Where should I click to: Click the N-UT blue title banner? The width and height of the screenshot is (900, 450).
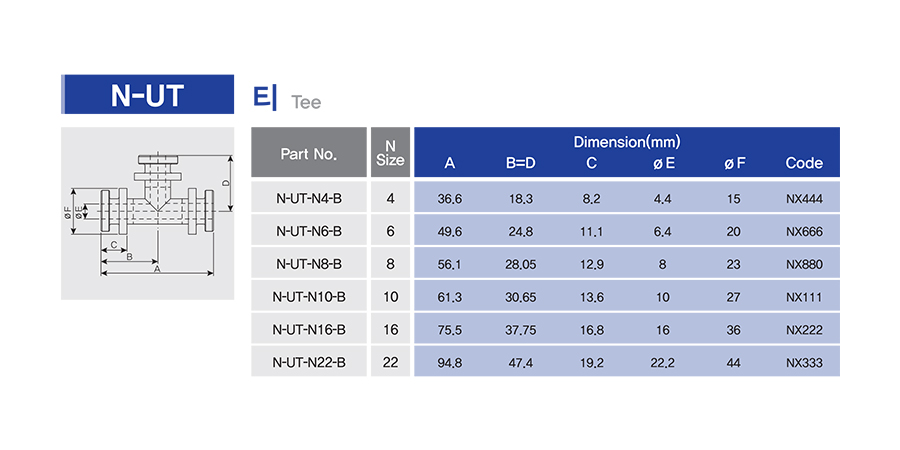[148, 94]
